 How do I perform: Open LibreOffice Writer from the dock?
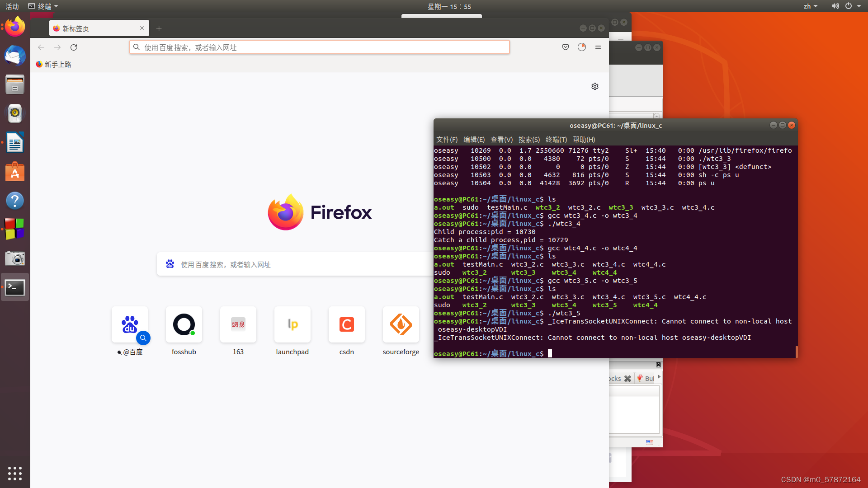(15, 143)
